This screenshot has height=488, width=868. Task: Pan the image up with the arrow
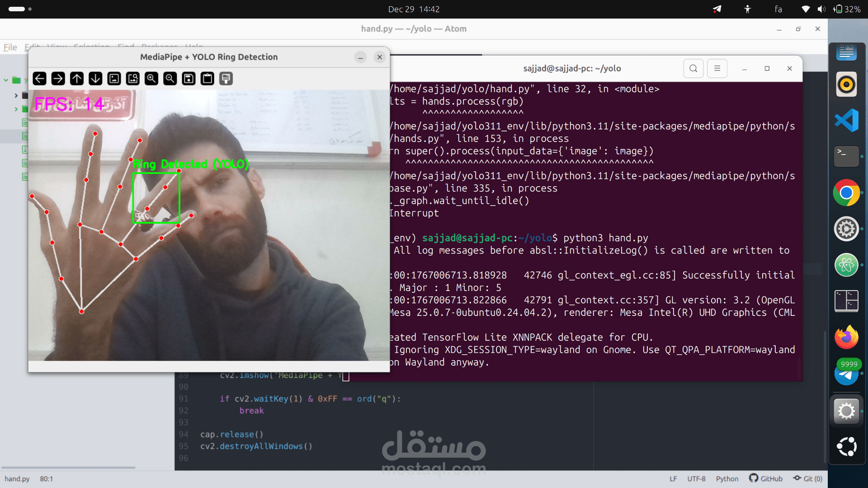point(77,79)
